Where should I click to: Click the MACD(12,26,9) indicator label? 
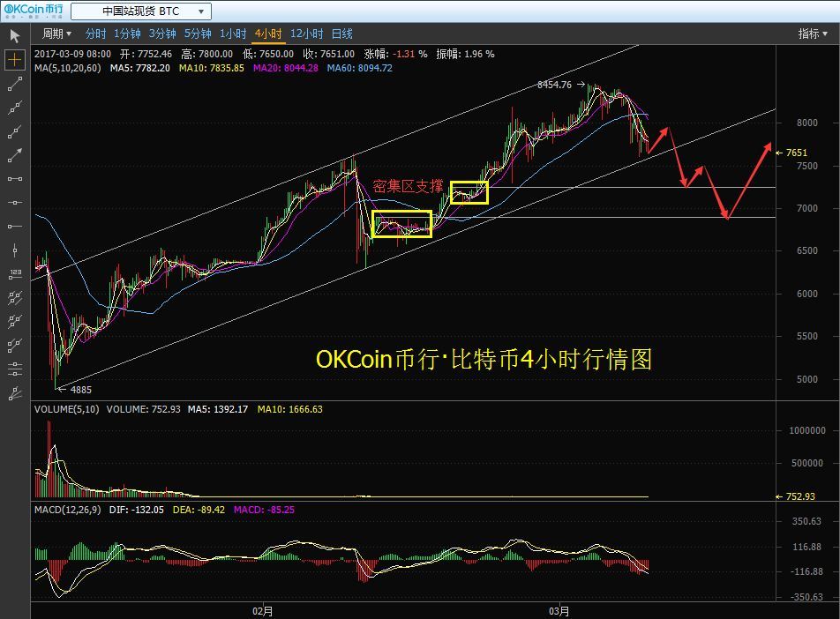click(67, 510)
